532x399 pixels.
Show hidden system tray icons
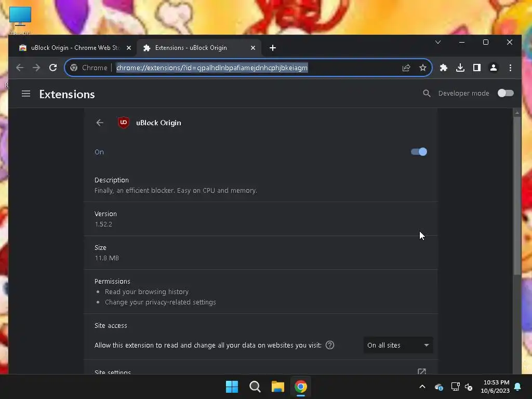pyautogui.click(x=422, y=387)
